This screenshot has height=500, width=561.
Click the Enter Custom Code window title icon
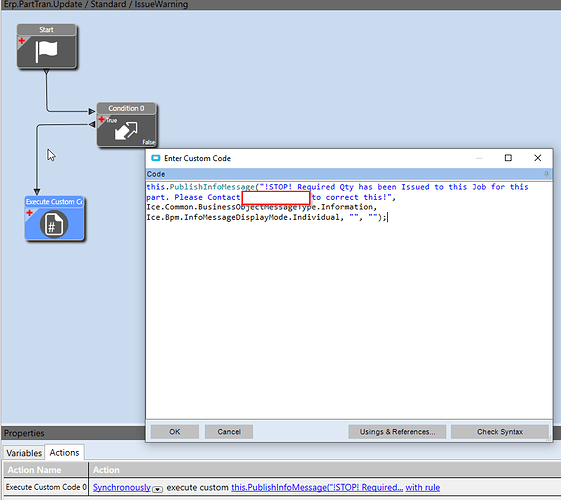(156, 158)
